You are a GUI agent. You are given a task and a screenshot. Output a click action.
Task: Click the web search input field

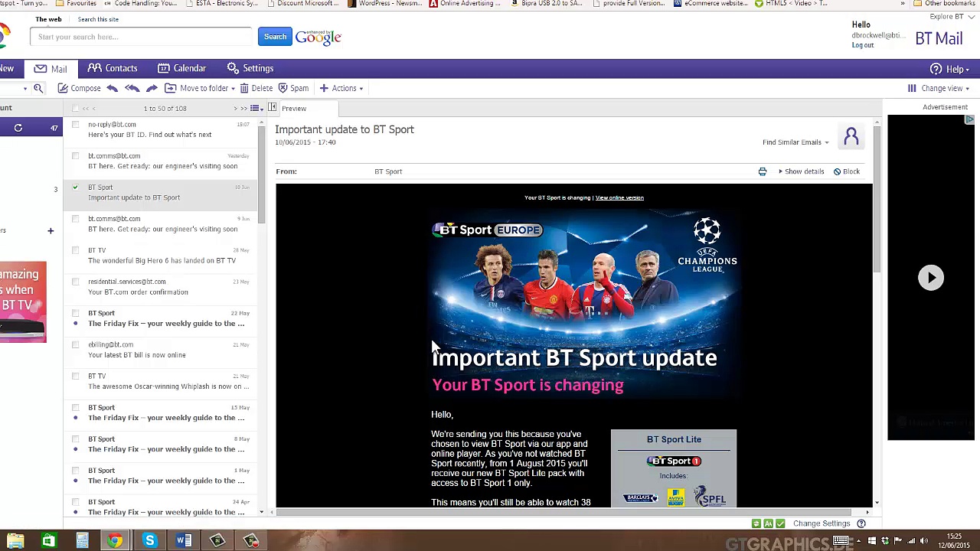(141, 37)
